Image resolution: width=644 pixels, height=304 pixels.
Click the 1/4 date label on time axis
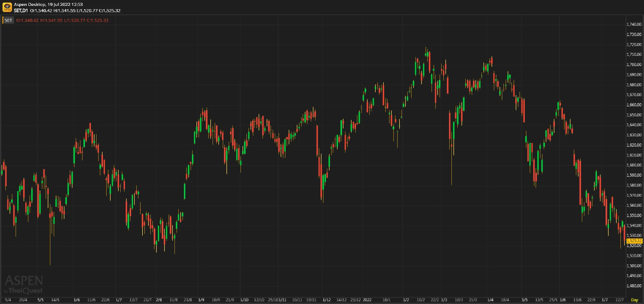490,299
